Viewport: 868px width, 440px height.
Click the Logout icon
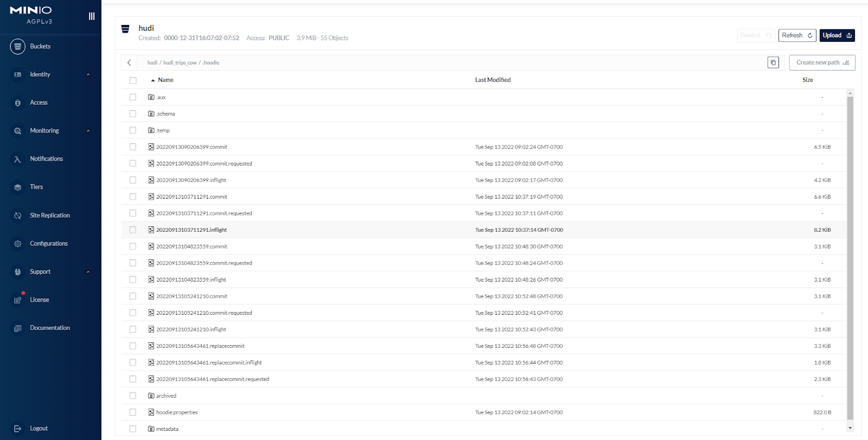click(18, 429)
